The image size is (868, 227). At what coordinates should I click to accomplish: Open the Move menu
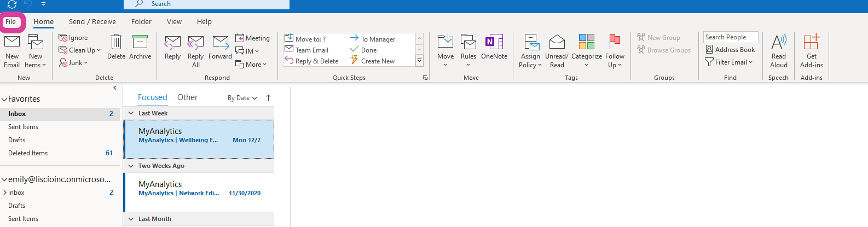(x=445, y=51)
